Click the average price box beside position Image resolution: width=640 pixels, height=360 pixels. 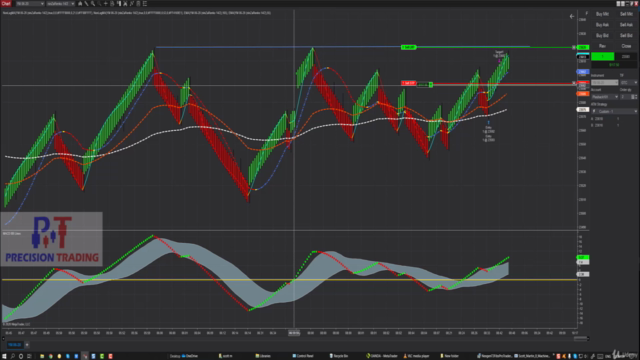626,56
